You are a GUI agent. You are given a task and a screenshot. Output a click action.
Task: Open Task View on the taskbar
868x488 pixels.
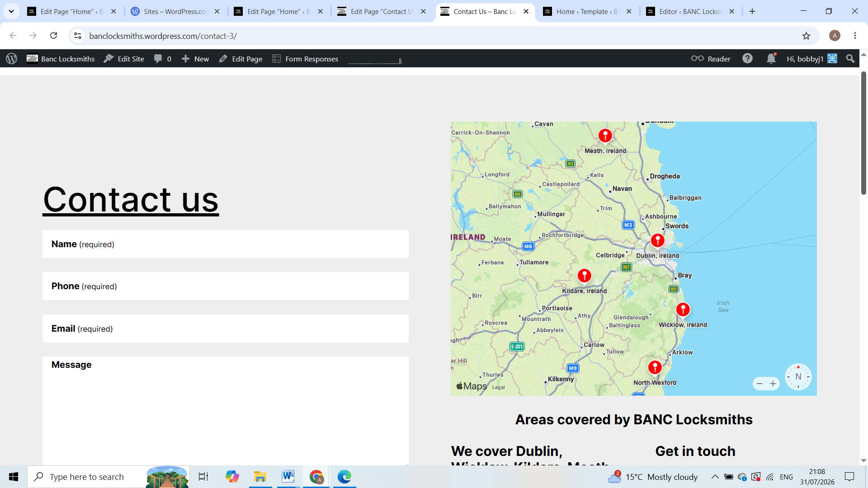coord(203,477)
